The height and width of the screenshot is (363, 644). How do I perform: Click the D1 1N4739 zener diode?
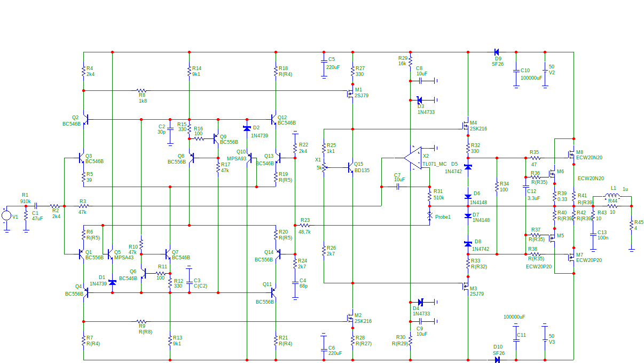click(112, 282)
